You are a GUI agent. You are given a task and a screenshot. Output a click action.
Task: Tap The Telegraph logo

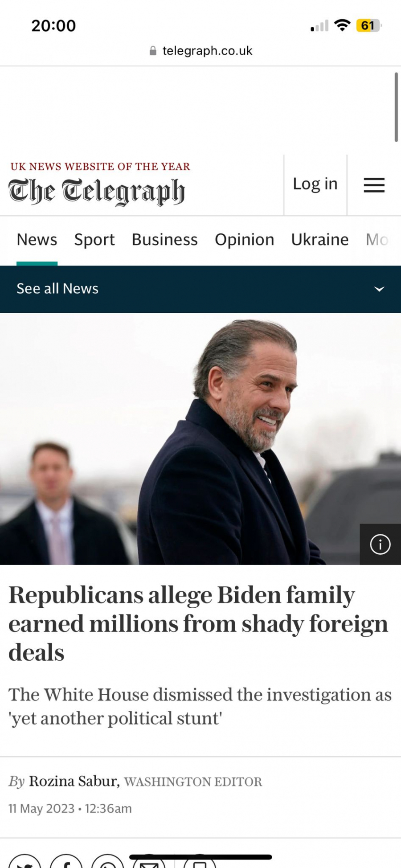point(96,192)
